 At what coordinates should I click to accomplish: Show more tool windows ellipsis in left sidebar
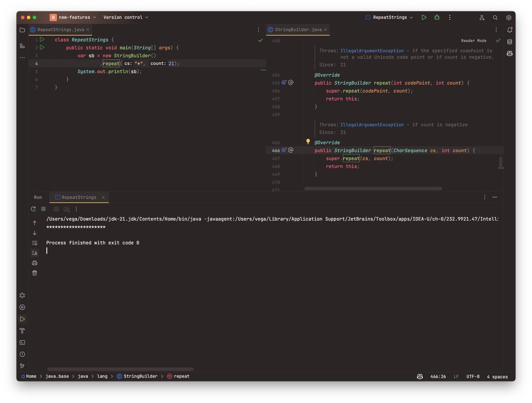tap(22, 58)
